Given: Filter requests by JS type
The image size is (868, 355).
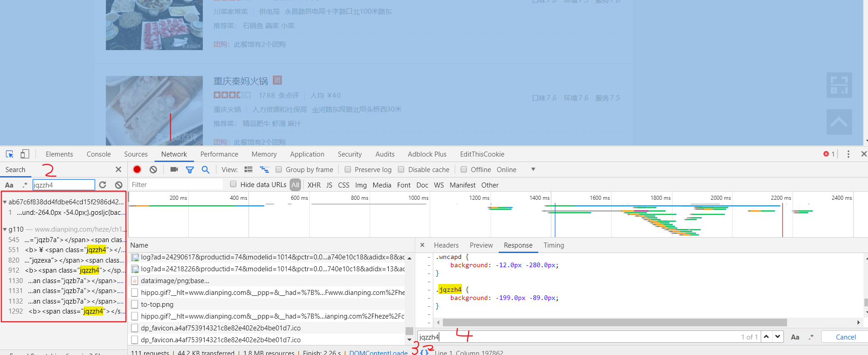Looking at the screenshot, I should click(x=329, y=185).
